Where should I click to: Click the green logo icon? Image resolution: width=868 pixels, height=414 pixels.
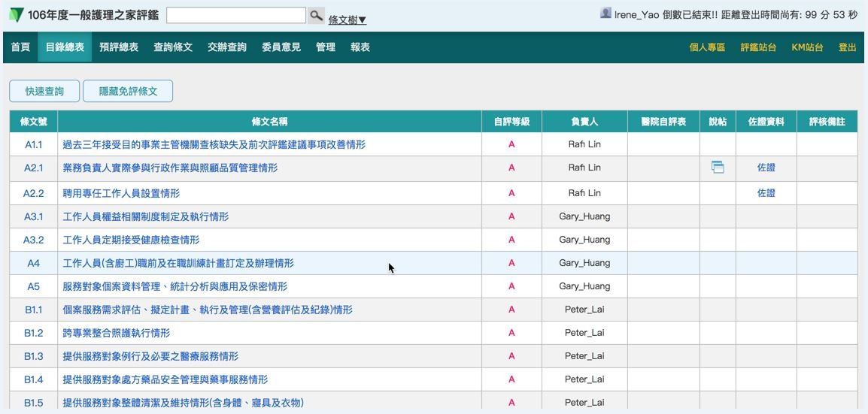pyautogui.click(x=17, y=15)
